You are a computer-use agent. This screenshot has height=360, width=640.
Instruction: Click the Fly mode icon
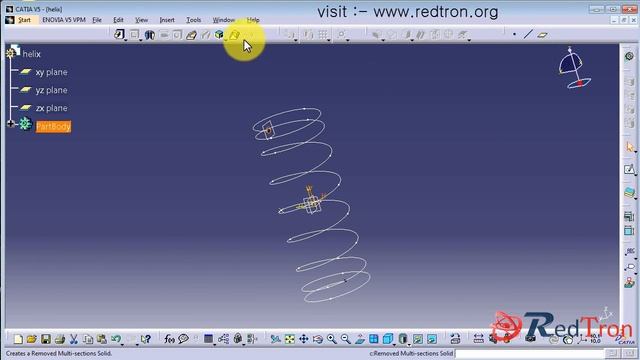[276, 339]
